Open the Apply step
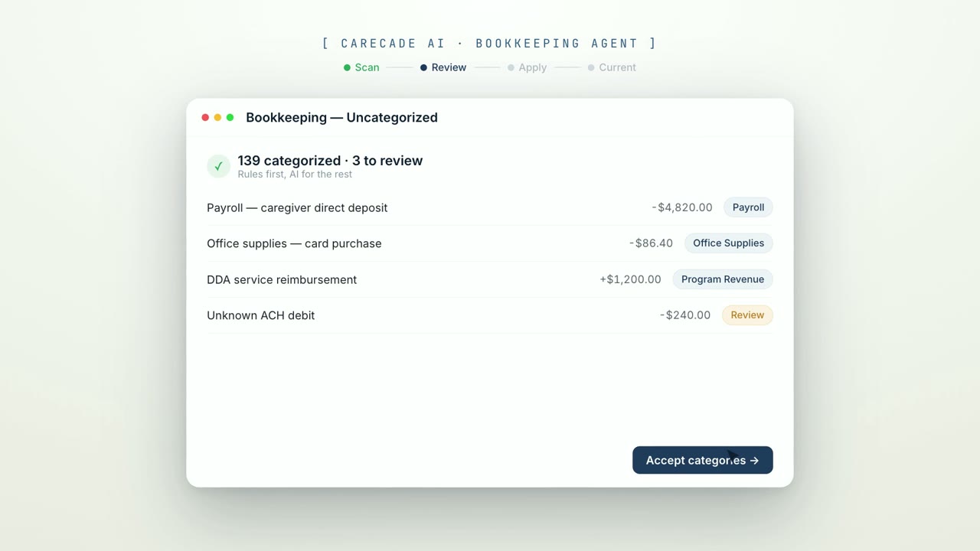The image size is (980, 551). click(527, 67)
